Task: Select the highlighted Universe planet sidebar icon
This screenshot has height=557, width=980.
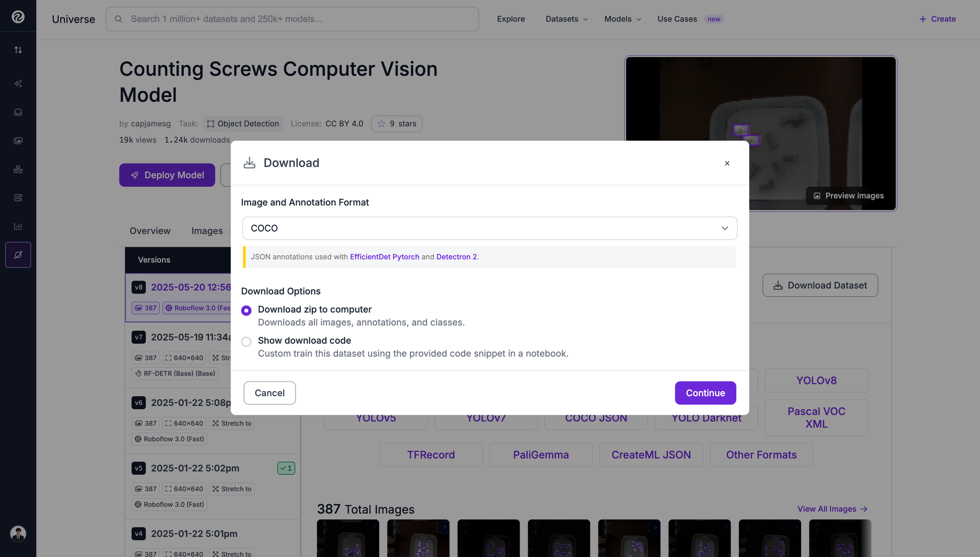Action: [18, 255]
